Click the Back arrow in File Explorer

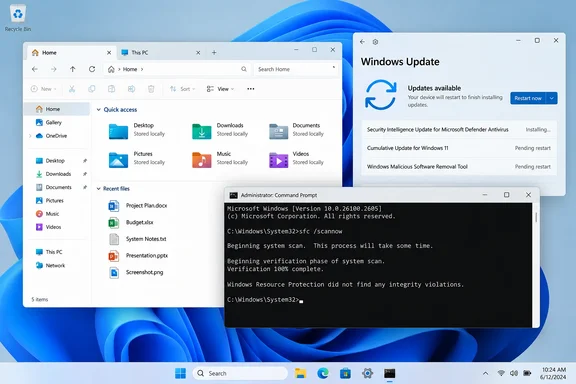[x=35, y=69]
